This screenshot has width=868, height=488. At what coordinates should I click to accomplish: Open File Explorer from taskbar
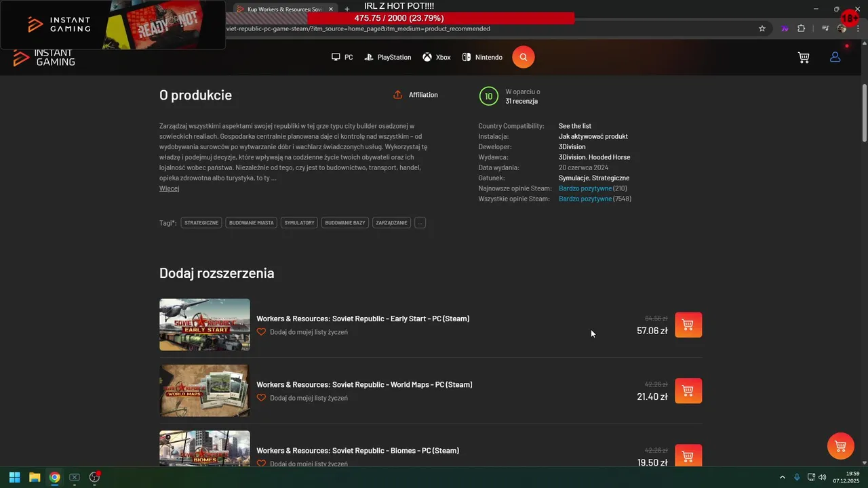(x=35, y=477)
